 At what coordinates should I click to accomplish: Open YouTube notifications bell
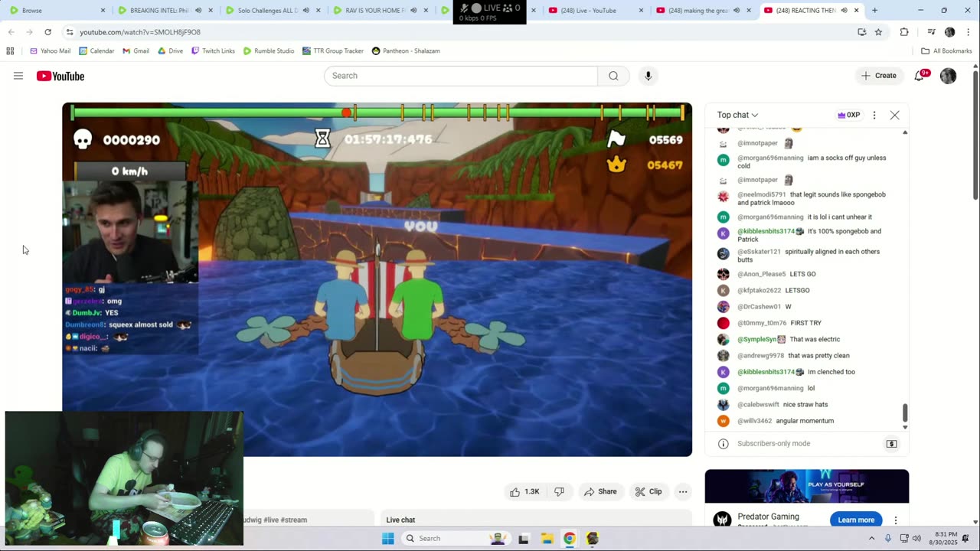point(920,76)
